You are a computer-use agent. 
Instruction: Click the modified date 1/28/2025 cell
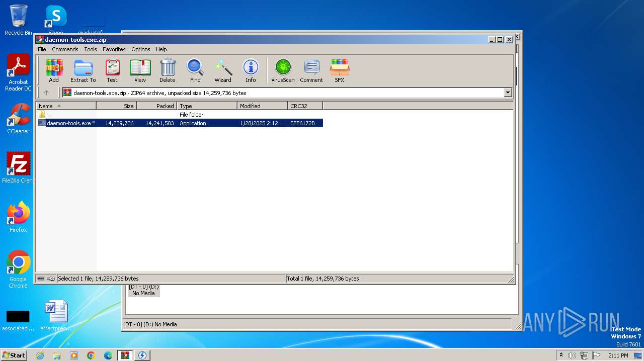(x=262, y=123)
